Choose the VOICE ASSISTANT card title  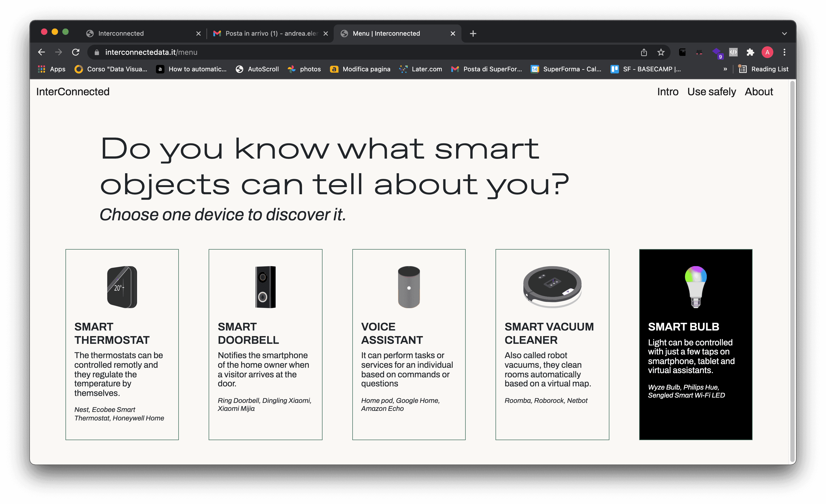[392, 333]
